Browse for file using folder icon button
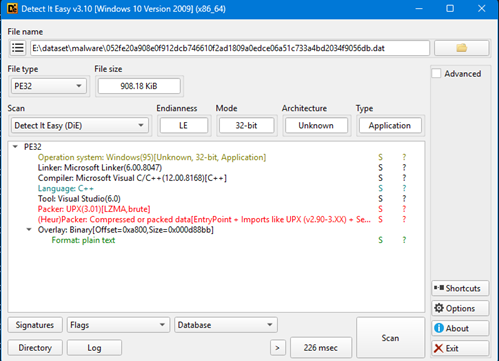The height and width of the screenshot is (361, 499). click(461, 48)
